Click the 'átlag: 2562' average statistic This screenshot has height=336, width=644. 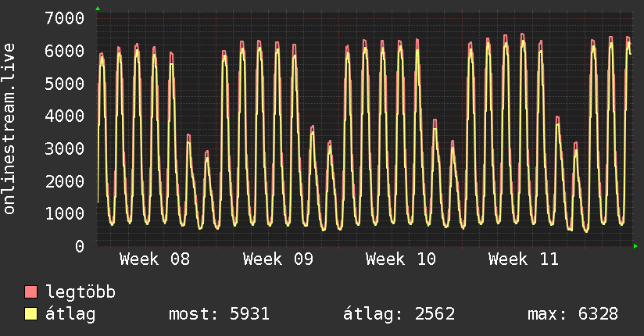[x=399, y=314]
